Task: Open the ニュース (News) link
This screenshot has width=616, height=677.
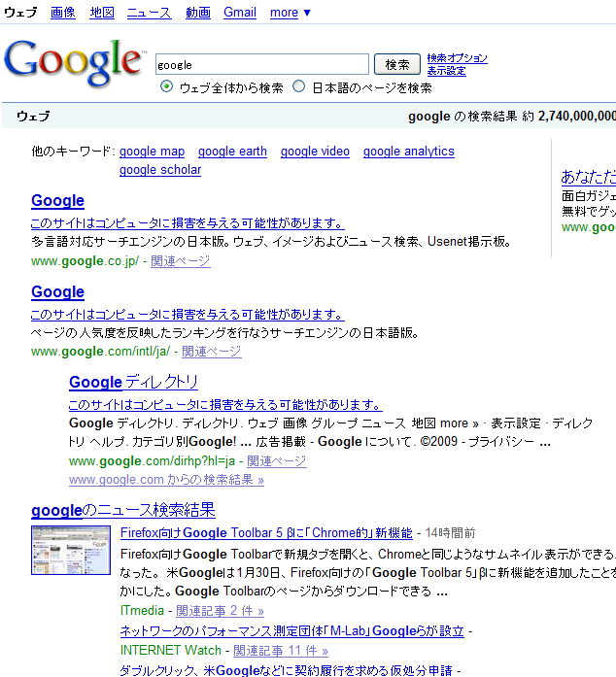Action: click(x=149, y=13)
